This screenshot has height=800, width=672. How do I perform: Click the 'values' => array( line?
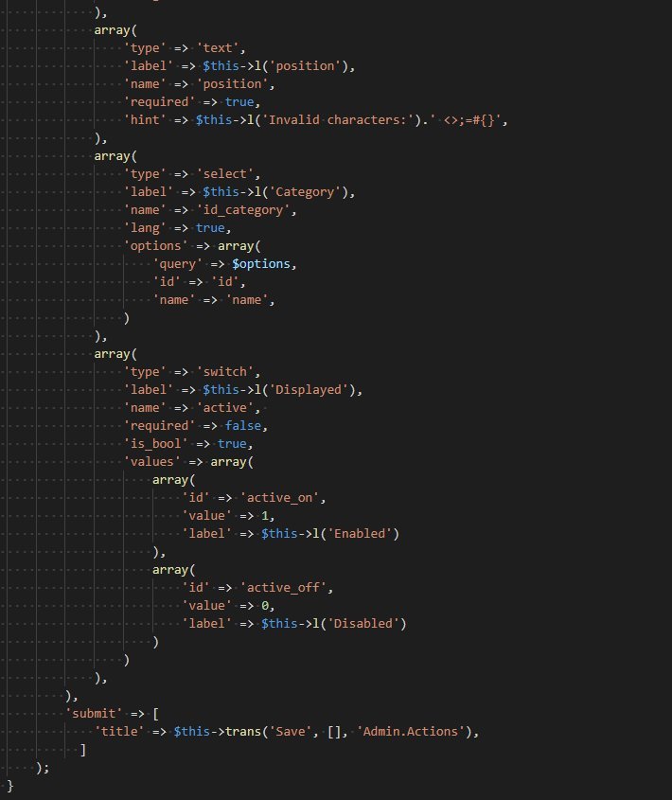click(x=188, y=462)
